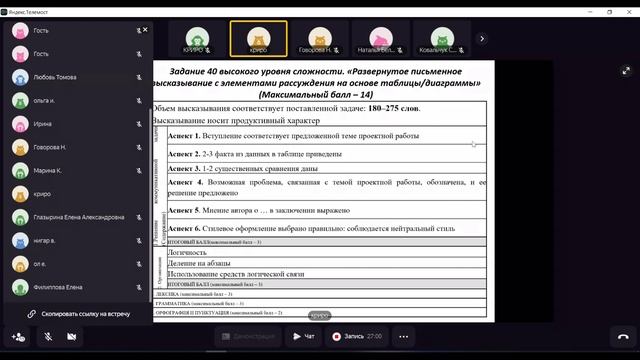Click mute icon next to Говорова Н. in list

point(139,147)
